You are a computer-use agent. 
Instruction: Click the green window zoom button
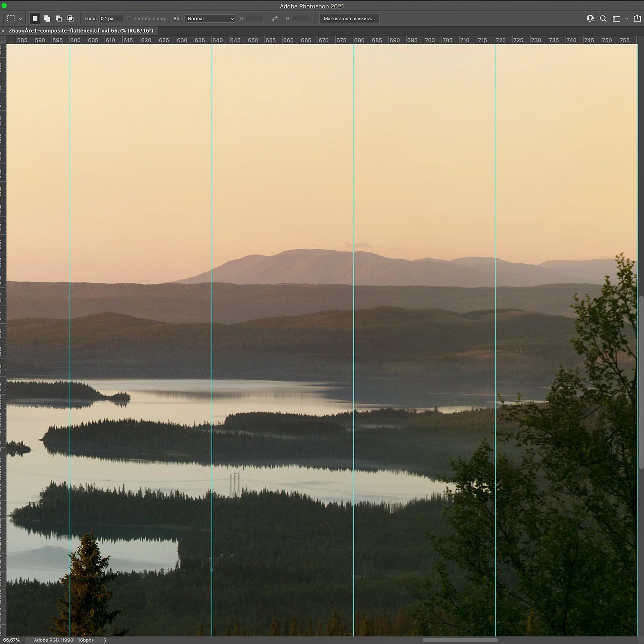[4, 6]
